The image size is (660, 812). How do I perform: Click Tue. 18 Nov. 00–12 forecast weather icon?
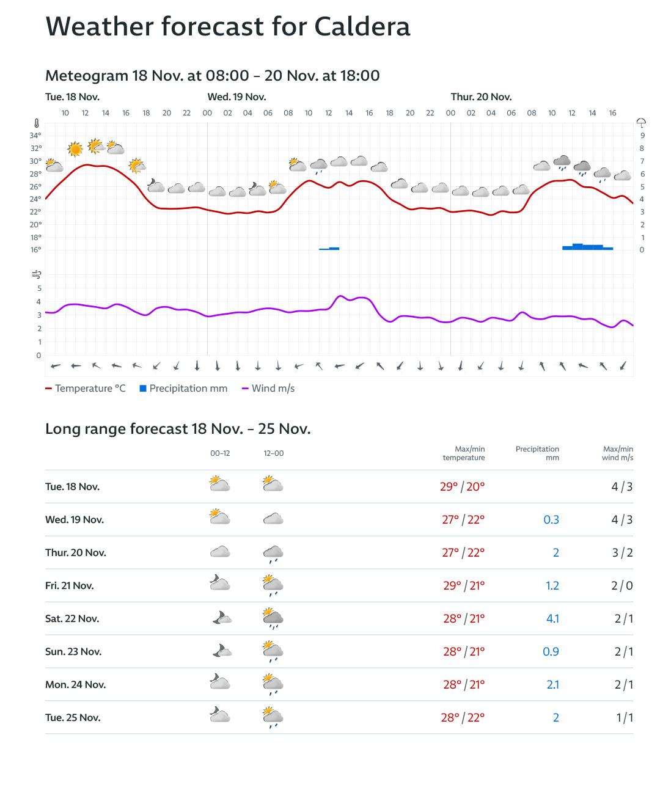click(x=219, y=485)
